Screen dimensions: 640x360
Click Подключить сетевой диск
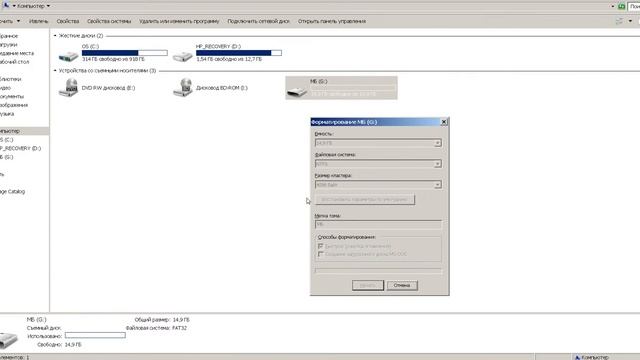[259, 21]
